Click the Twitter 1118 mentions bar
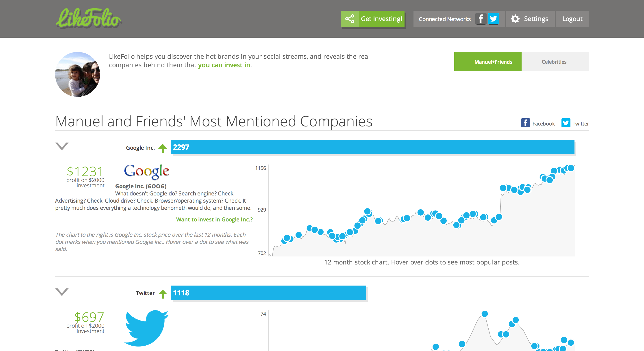Viewport: 644px width, 351px height. [x=268, y=293]
